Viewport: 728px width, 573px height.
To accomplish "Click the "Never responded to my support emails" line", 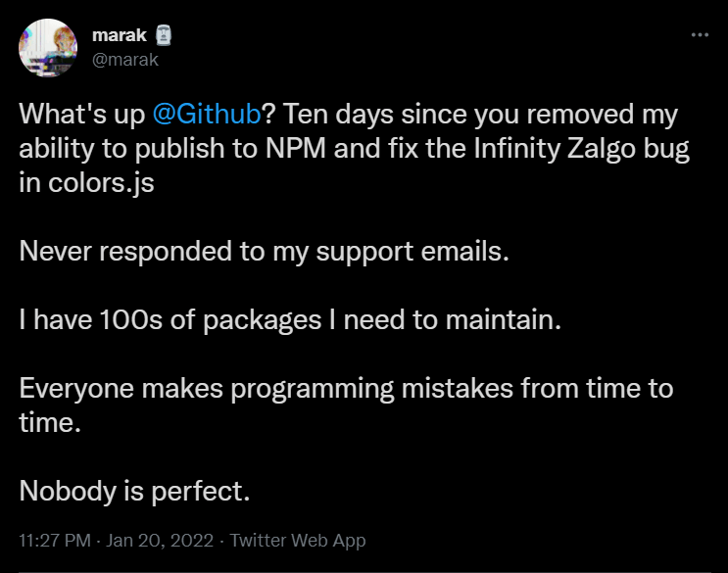I will point(265,252).
